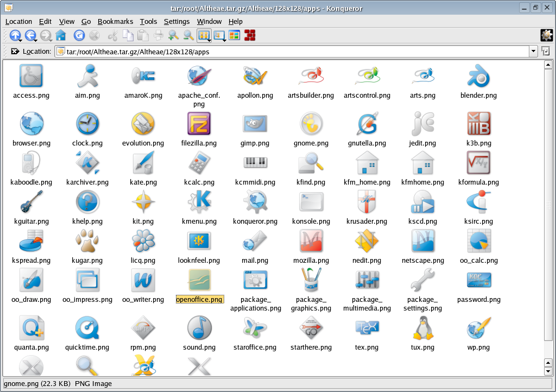The height and width of the screenshot is (392, 556).
Task: Open the Tools menu
Action: point(148,22)
